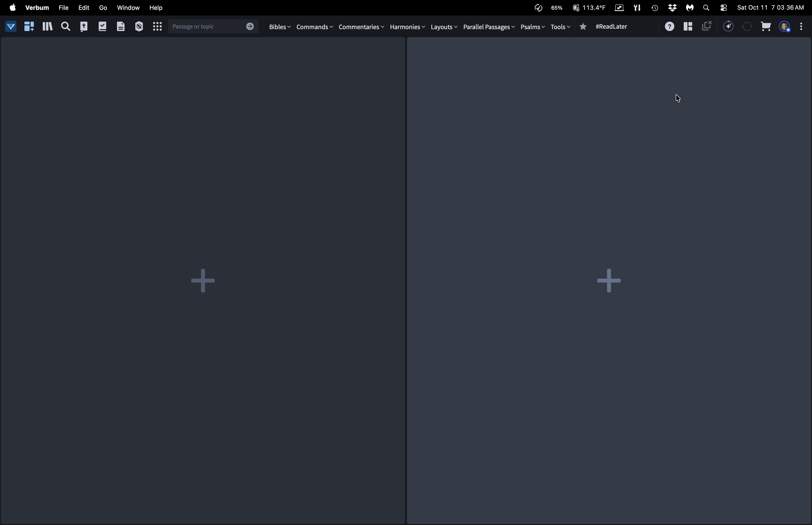This screenshot has width=812, height=525.
Task: Open the Go menu
Action: pyautogui.click(x=103, y=8)
